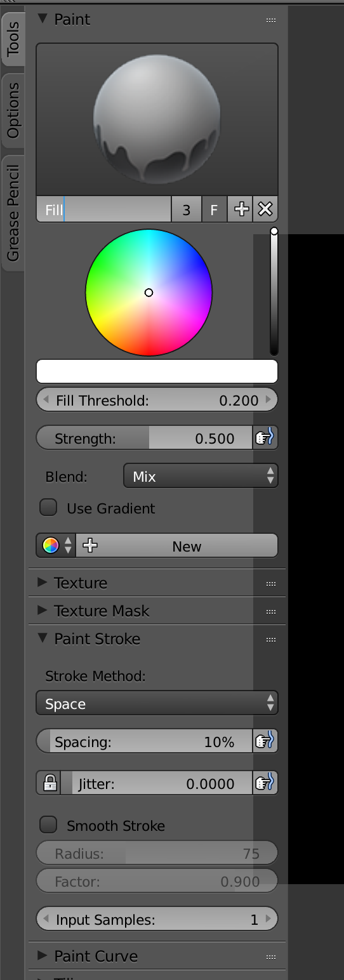This screenshot has width=344, height=980.
Task: Enable the Smooth Stroke checkbox
Action: pyautogui.click(x=49, y=825)
